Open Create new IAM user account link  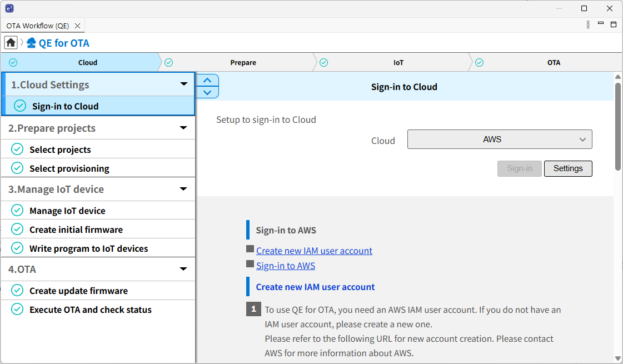click(314, 251)
